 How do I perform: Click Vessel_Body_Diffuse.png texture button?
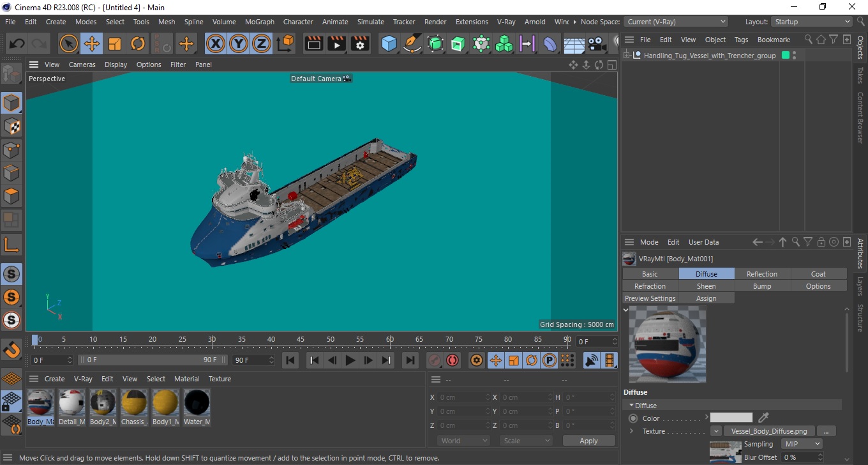click(x=769, y=431)
